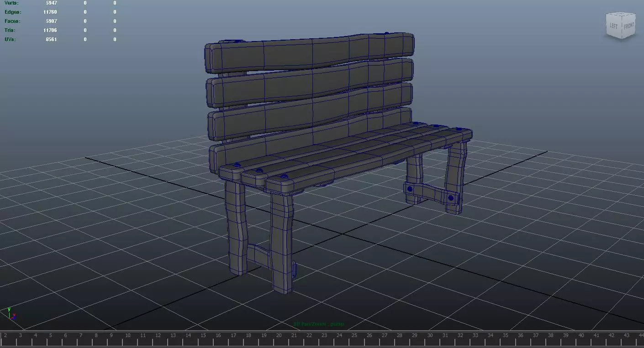Click the green "3D Pan/Zoom : persp" viewport text
Viewport: 644px width, 348px height.
(319, 324)
